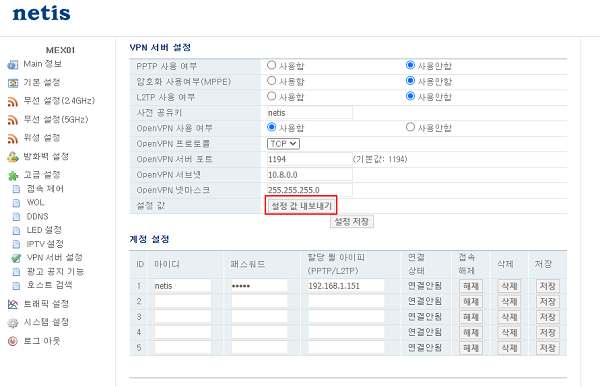This screenshot has height=387, width=600.
Task: Open the DDNS submenu link
Action: coord(38,217)
